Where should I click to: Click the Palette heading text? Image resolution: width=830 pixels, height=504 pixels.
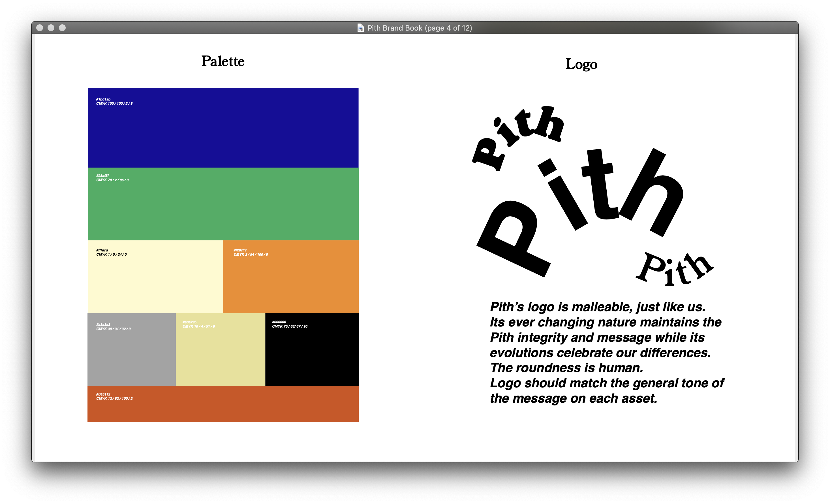(x=223, y=61)
